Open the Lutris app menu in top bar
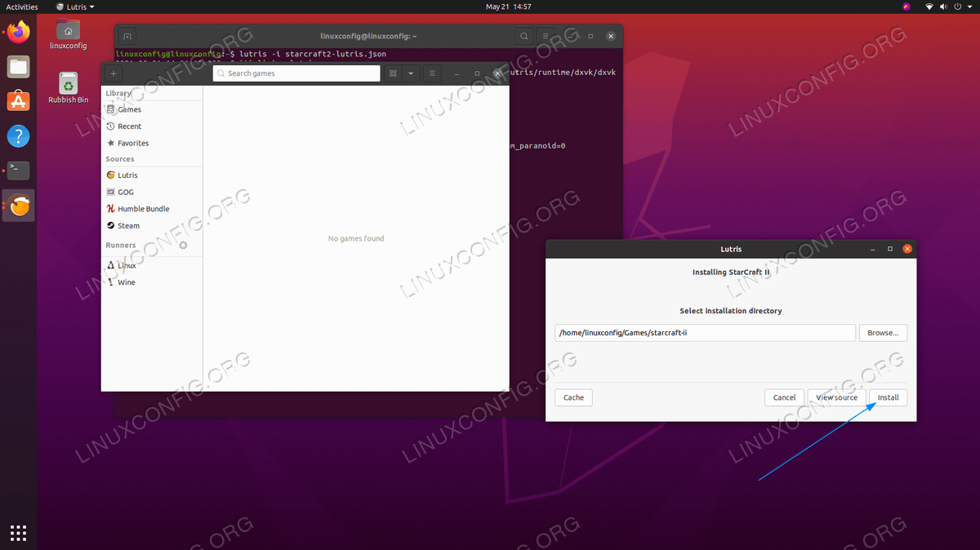The height and width of the screenshot is (550, 980). tap(75, 7)
